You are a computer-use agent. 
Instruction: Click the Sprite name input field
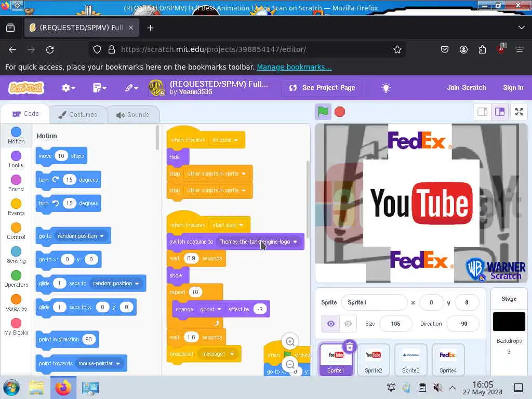[x=375, y=302]
